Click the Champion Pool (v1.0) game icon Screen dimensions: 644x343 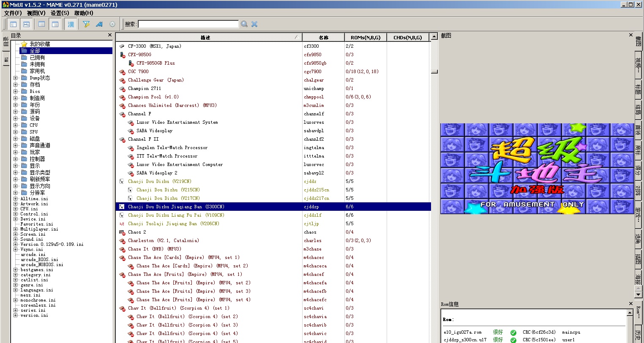coord(122,97)
